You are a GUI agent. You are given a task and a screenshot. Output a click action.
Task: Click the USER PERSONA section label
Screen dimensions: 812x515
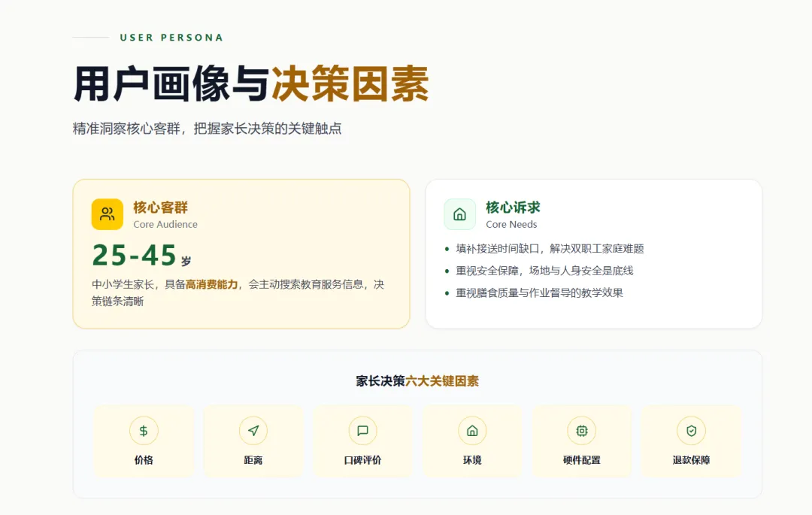(x=171, y=38)
